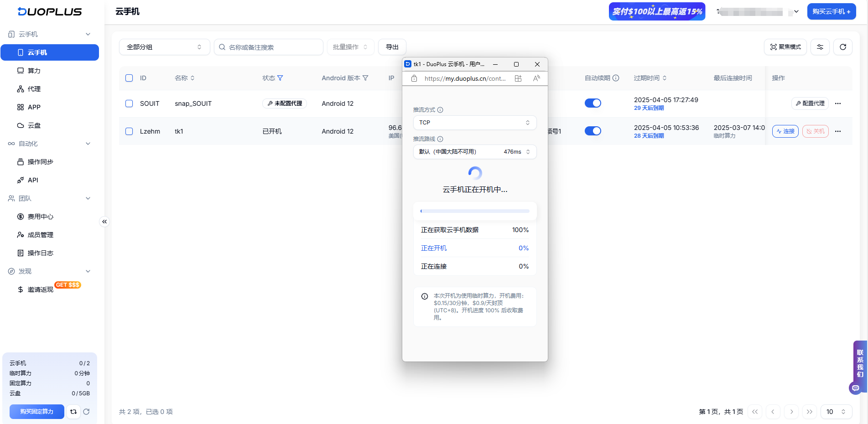Open the Compute (算力) sidebar menu
Screen dimensions: 868x424
50,71
